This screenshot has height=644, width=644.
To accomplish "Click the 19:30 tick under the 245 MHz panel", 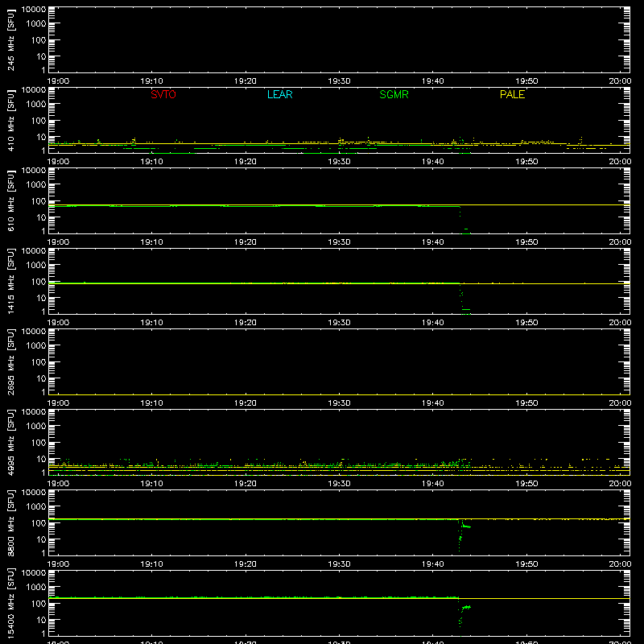I will (339, 81).
